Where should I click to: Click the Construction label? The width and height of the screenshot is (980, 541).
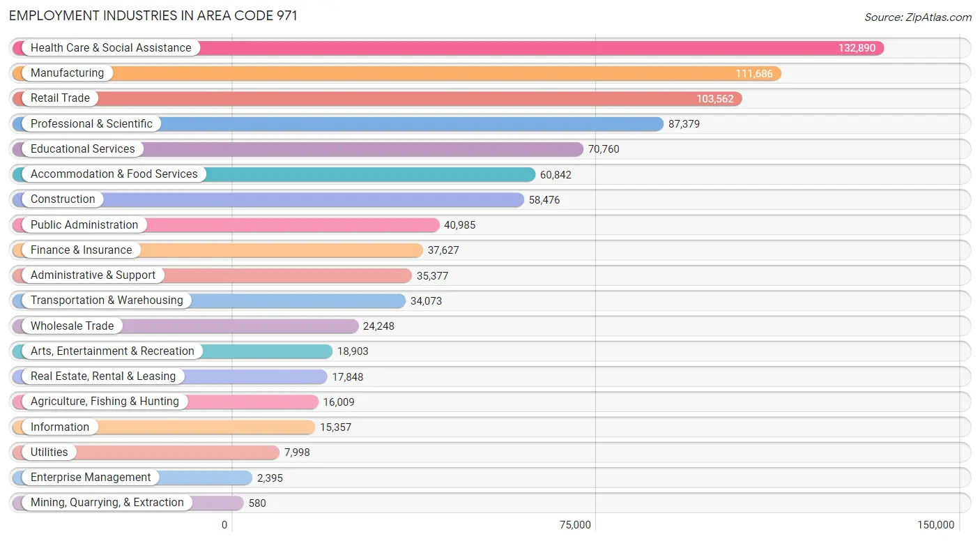tap(63, 199)
